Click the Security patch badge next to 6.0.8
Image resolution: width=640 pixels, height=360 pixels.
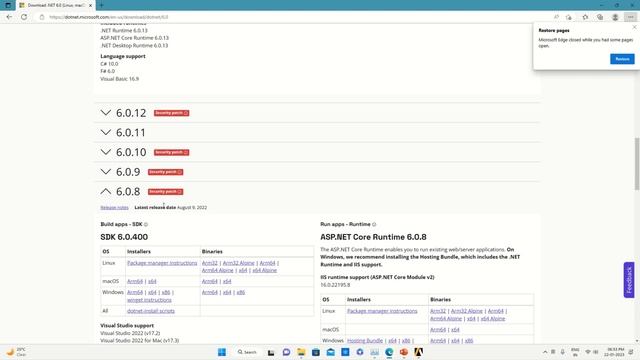[x=165, y=191]
